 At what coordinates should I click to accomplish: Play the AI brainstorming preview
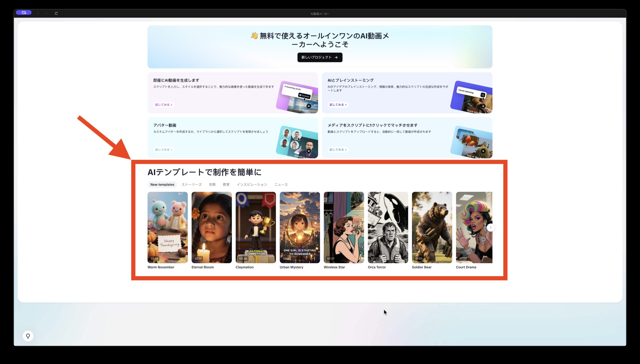tap(483, 106)
